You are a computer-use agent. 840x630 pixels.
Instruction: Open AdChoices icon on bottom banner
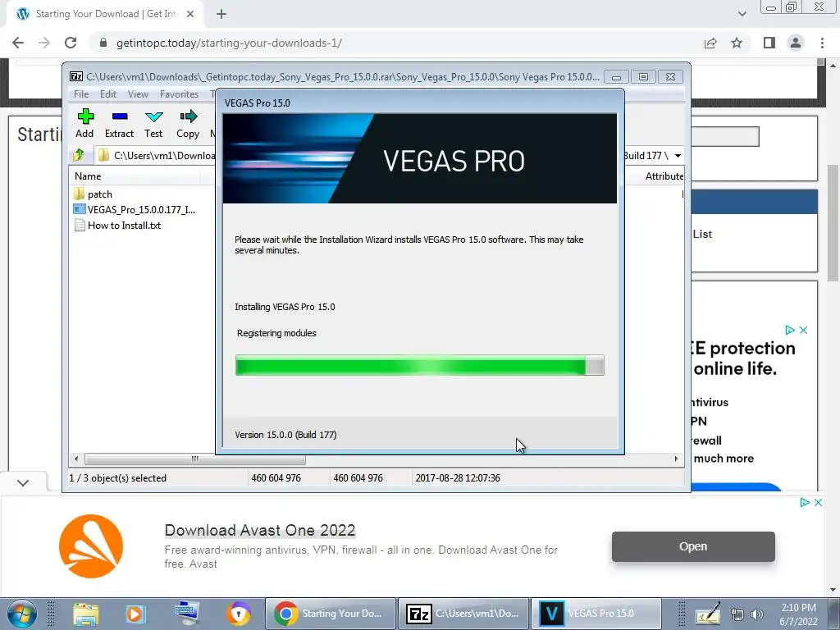tap(805, 503)
